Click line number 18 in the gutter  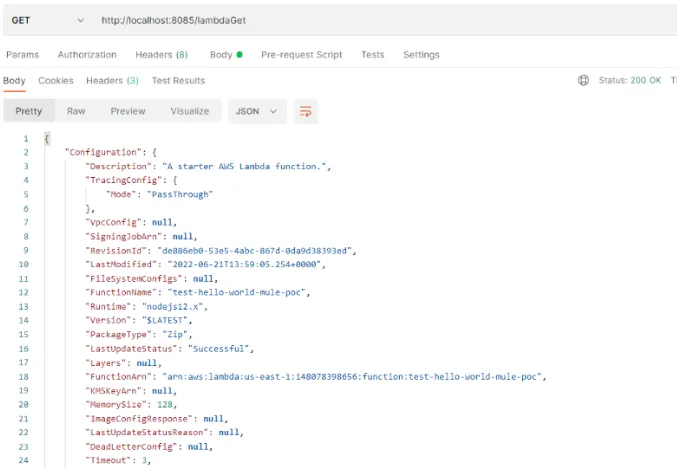click(x=23, y=377)
